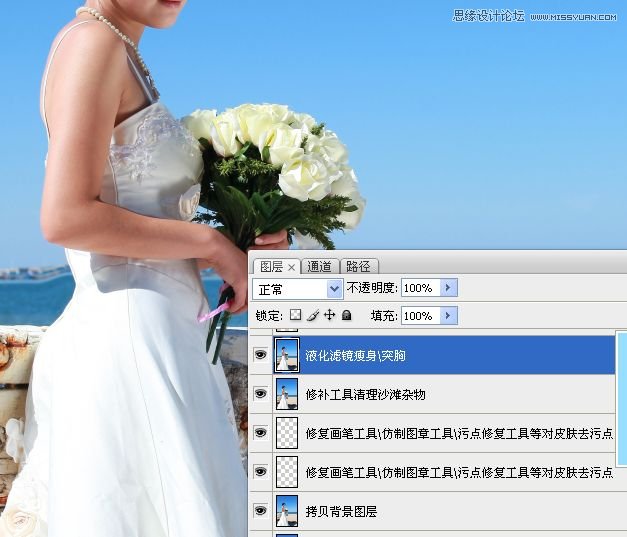Select the 修补工具清理沙滩杂物 layer name
Image resolution: width=627 pixels, height=537 pixels.
coord(365,395)
